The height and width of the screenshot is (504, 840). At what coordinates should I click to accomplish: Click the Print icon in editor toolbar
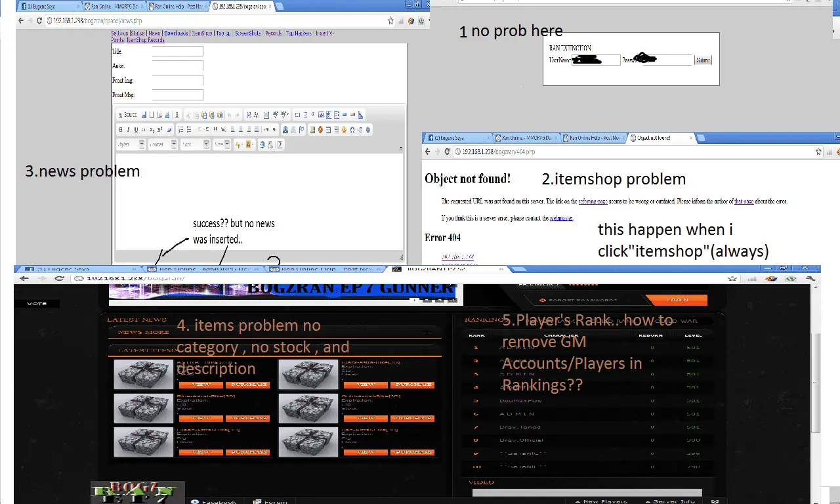[x=167, y=115]
